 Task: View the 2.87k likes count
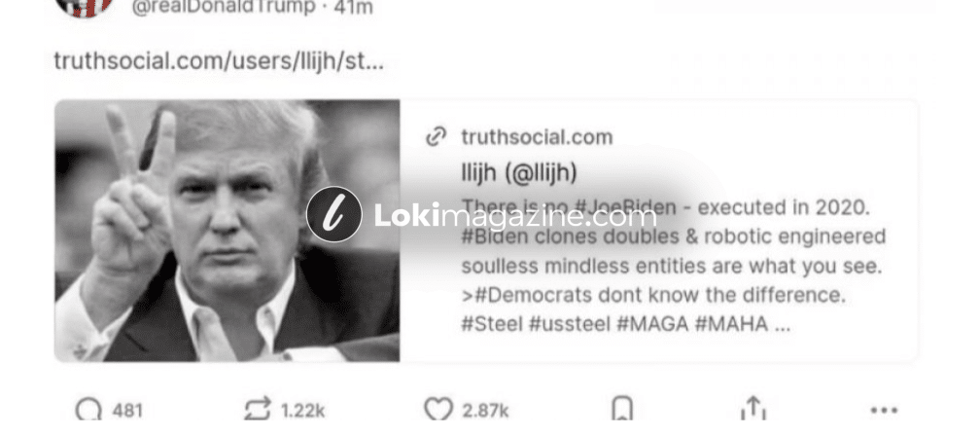pyautogui.click(x=484, y=410)
